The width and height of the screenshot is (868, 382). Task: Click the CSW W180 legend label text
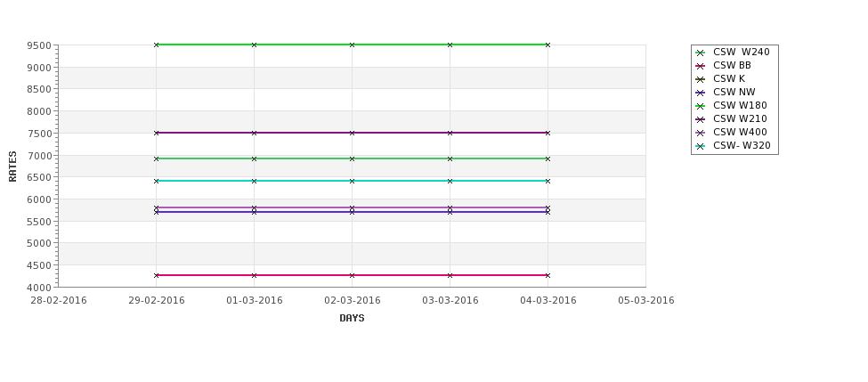[740, 105]
